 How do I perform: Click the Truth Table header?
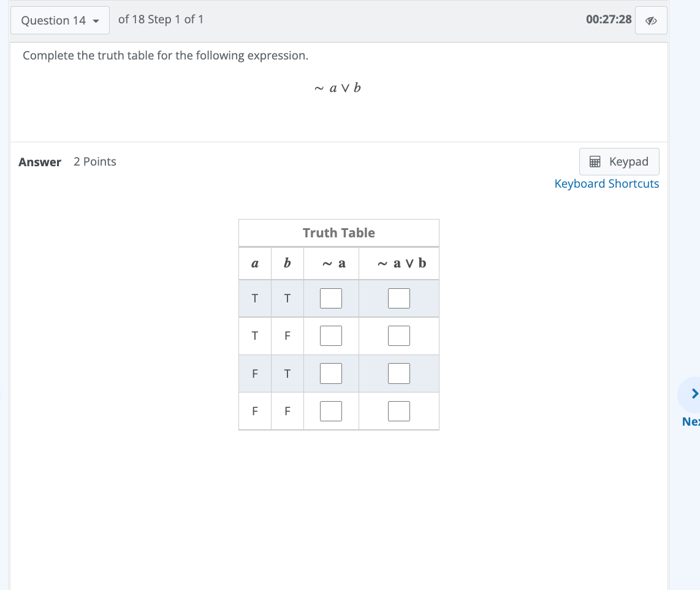[339, 232]
